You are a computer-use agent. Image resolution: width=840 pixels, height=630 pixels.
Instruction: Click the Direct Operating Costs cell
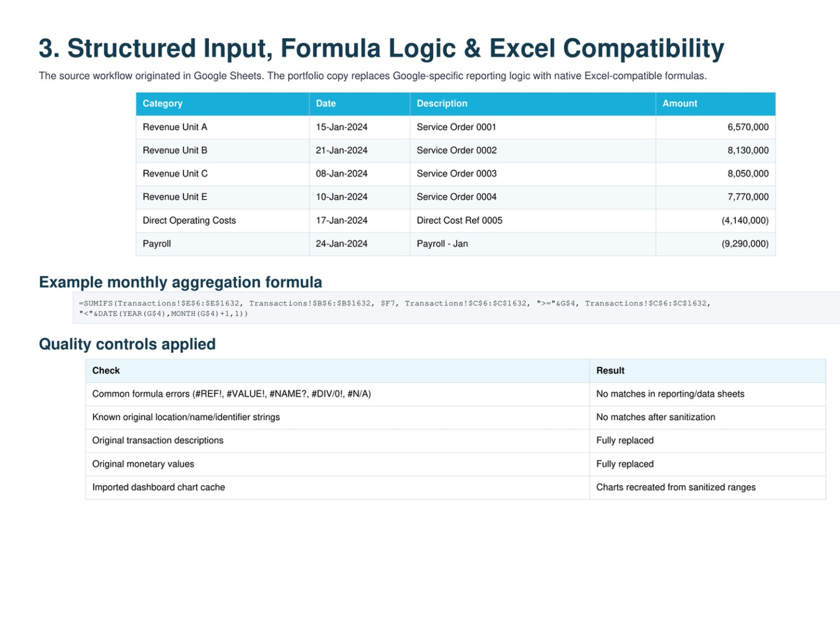point(223,220)
